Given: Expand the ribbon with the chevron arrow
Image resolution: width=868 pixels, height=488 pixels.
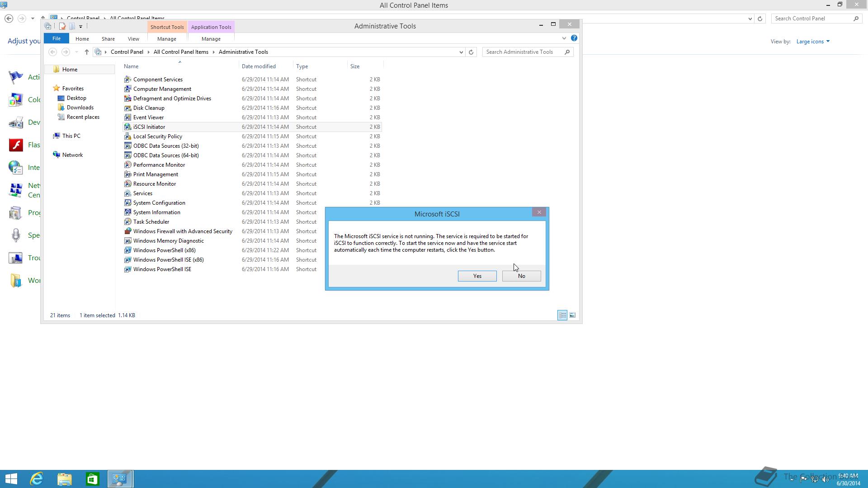Looking at the screenshot, I should pos(564,38).
